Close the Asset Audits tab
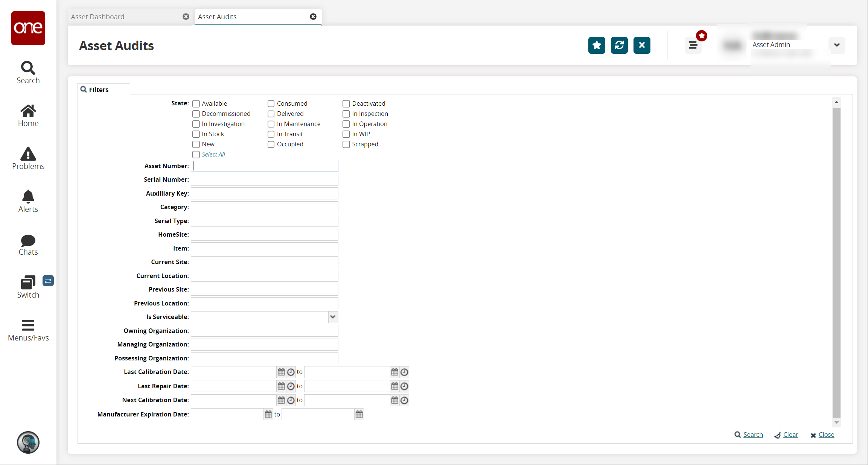Screen dimensions: 868x465 313,17
